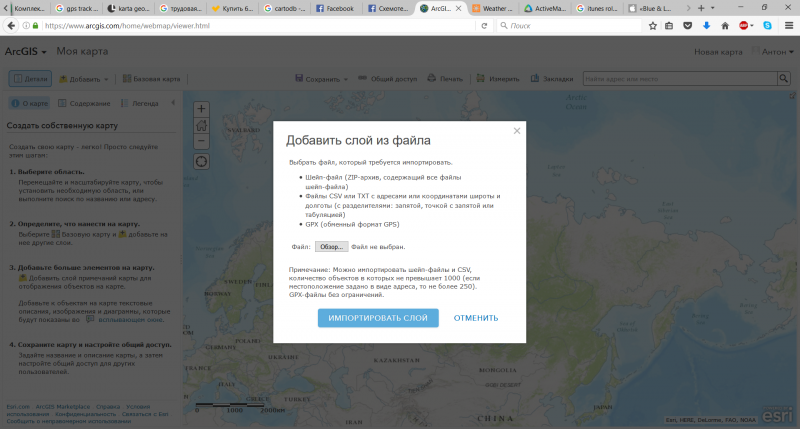
Task: Click the Импортировать слой button
Action: tap(378, 318)
